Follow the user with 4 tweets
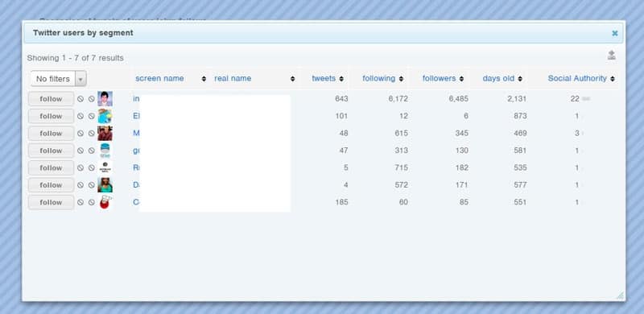The image size is (644, 314). (51, 185)
